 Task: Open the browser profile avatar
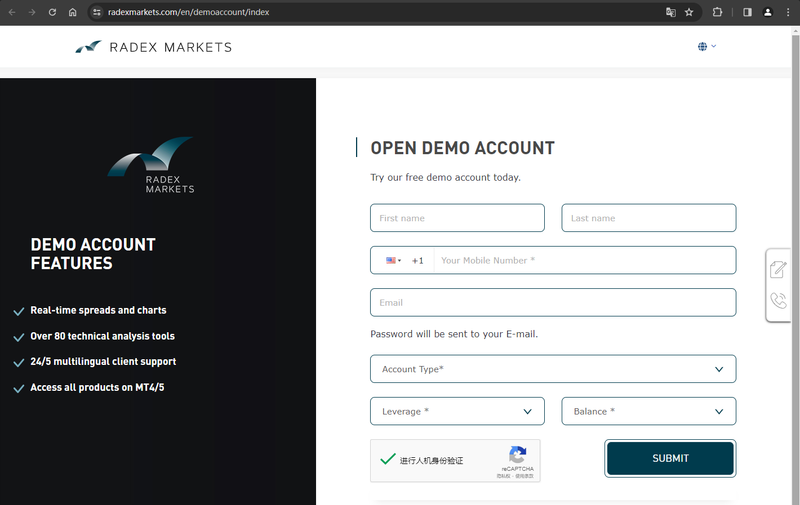click(x=767, y=12)
